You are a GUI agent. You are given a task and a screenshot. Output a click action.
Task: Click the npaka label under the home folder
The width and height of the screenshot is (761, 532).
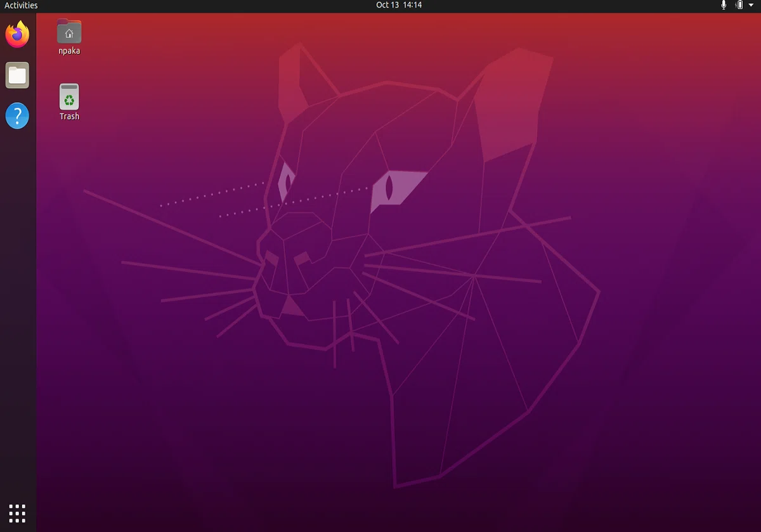pyautogui.click(x=69, y=51)
